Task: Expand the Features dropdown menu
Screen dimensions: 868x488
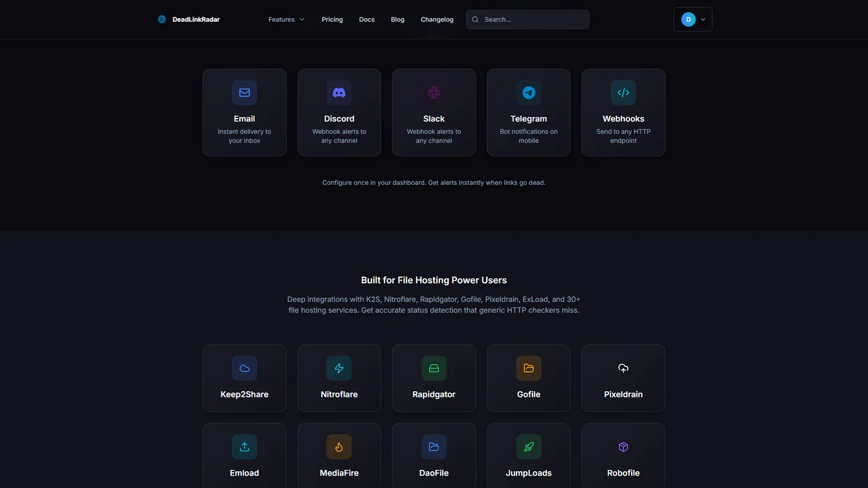Action: pos(286,19)
